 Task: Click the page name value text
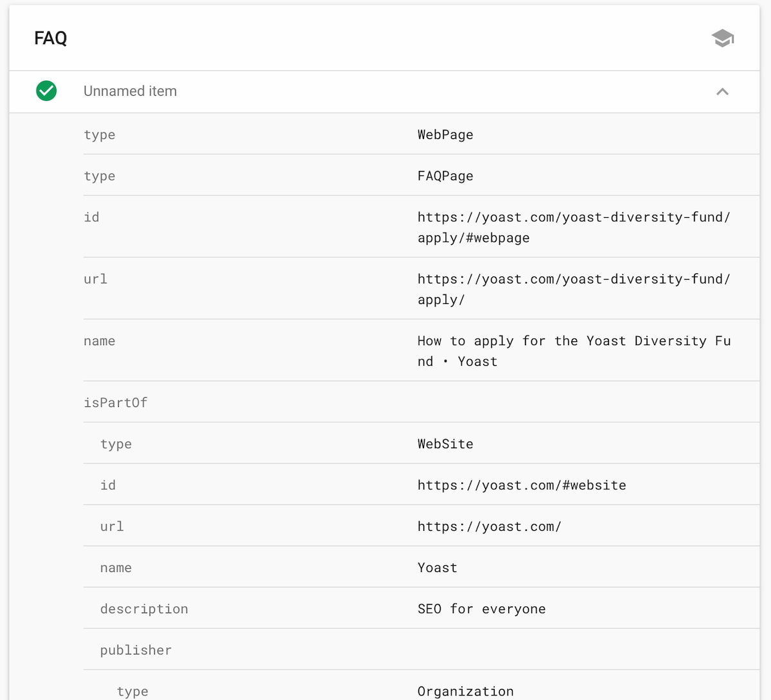tap(573, 351)
